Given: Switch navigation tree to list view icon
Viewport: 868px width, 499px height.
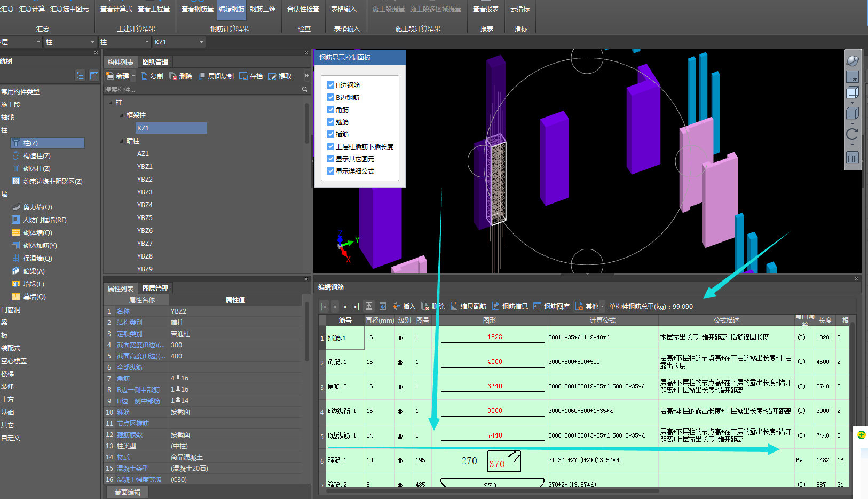Looking at the screenshot, I should [80, 75].
